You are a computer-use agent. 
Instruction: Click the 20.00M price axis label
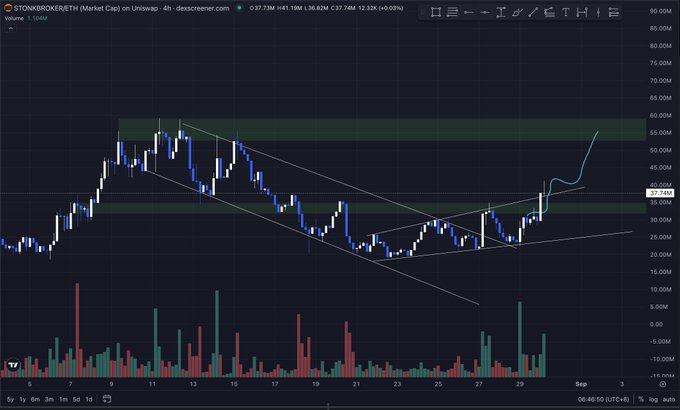pyautogui.click(x=660, y=255)
